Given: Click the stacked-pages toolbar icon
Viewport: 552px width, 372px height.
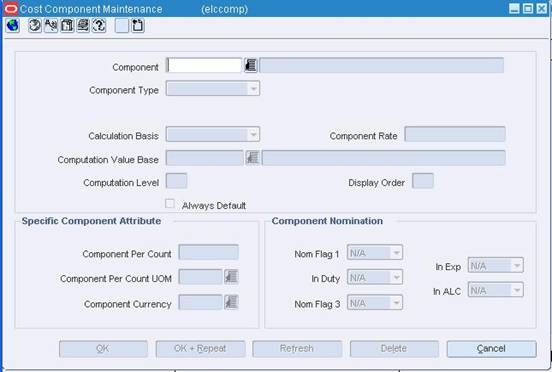Looking at the screenshot, I should [83, 26].
